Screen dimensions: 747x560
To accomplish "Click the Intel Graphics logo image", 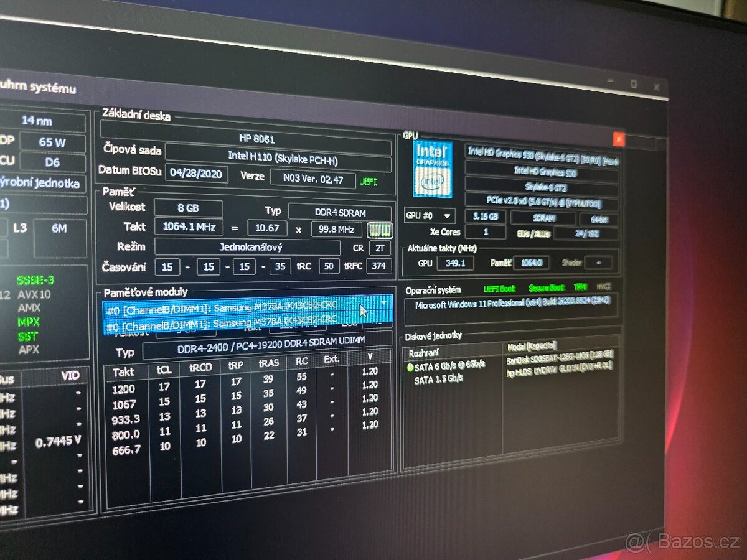I will 432,169.
